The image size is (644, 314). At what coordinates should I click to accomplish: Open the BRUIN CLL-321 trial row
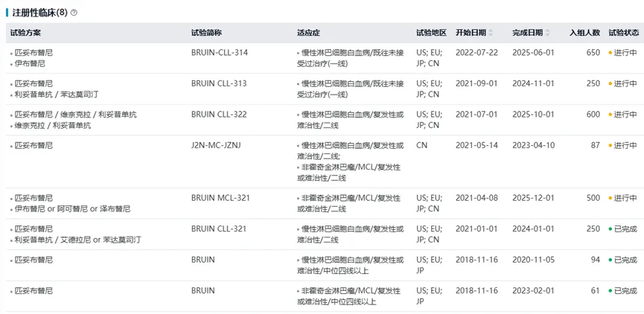tap(219, 229)
